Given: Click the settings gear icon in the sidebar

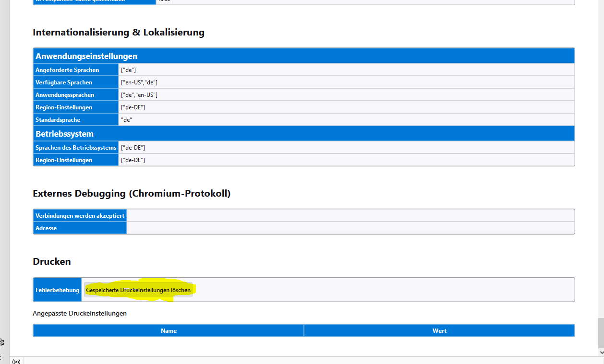Looking at the screenshot, I should click(x=1, y=342).
